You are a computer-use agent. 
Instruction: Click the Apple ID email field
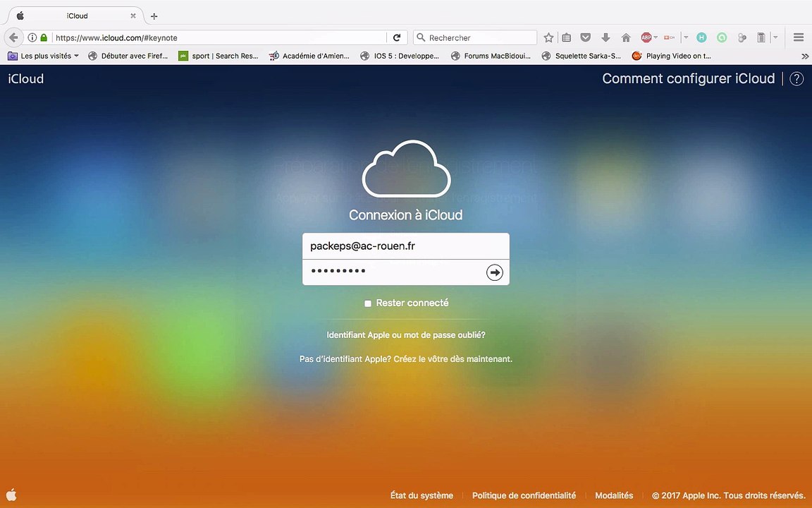406,246
